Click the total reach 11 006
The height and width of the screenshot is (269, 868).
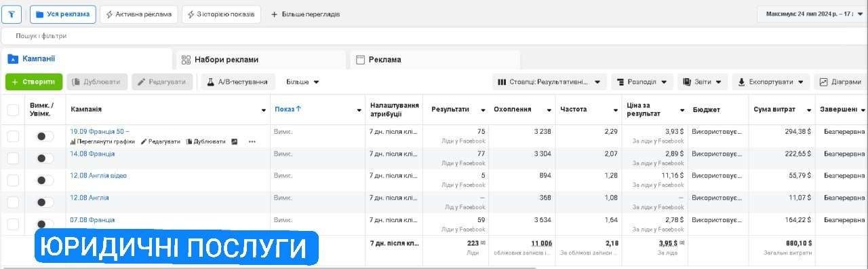pyautogui.click(x=541, y=243)
